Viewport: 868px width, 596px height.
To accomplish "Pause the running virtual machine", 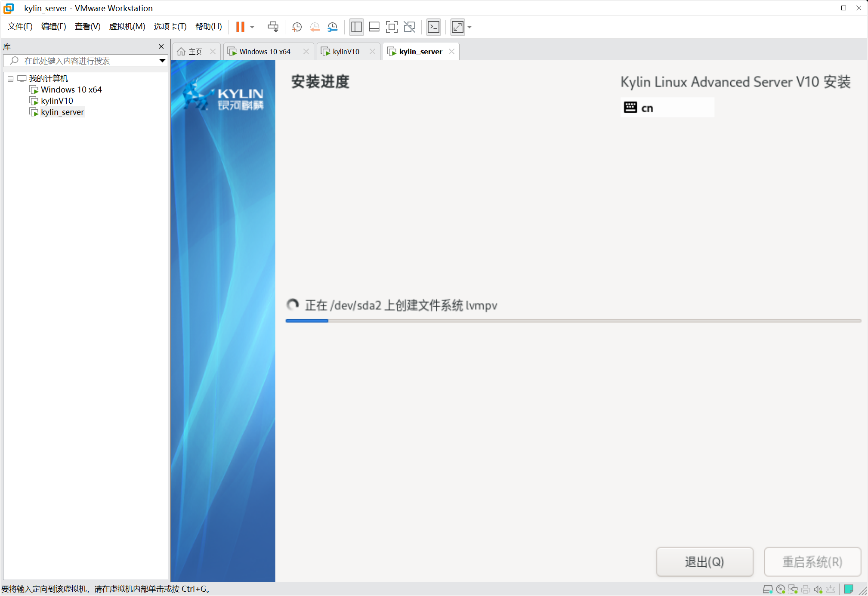I will 240,27.
